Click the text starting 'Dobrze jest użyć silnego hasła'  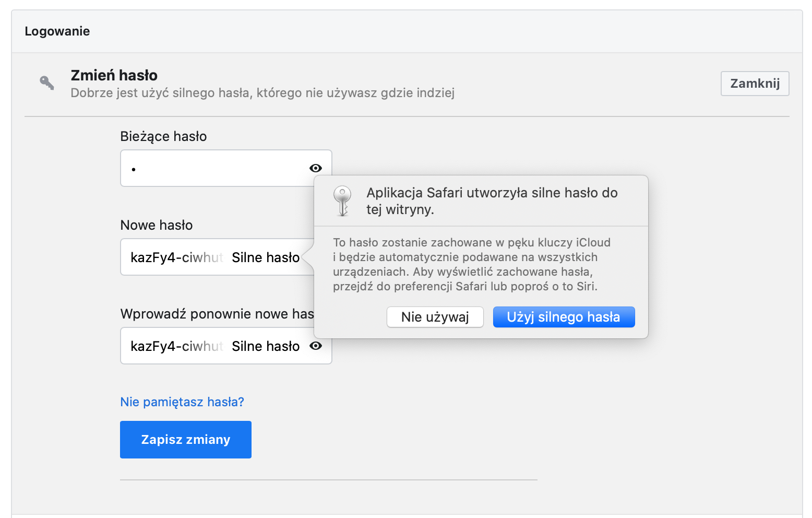click(262, 93)
